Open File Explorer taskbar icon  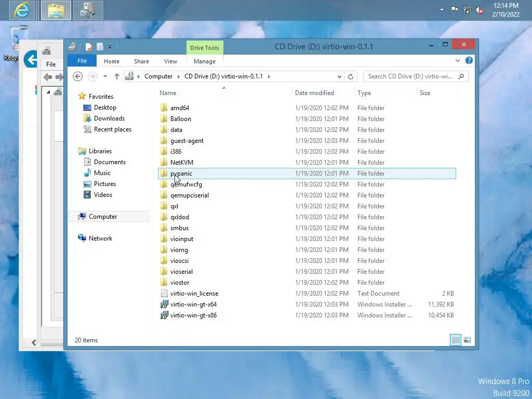coord(56,10)
